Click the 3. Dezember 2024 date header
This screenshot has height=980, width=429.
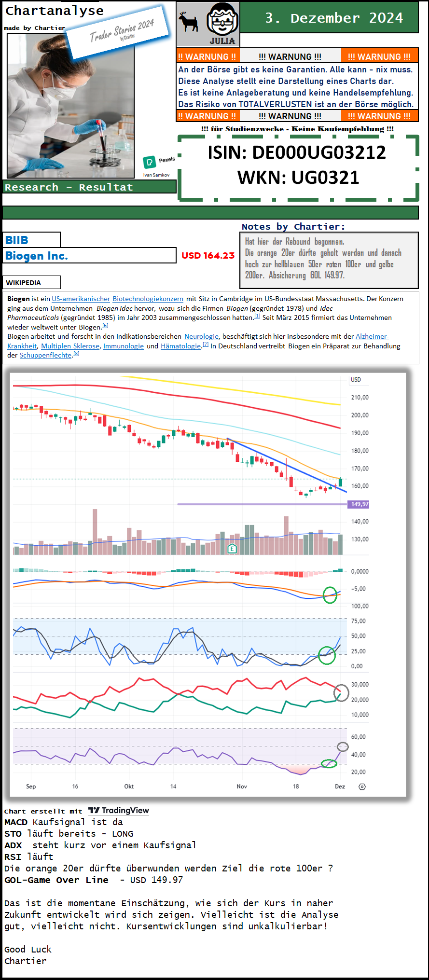click(334, 18)
